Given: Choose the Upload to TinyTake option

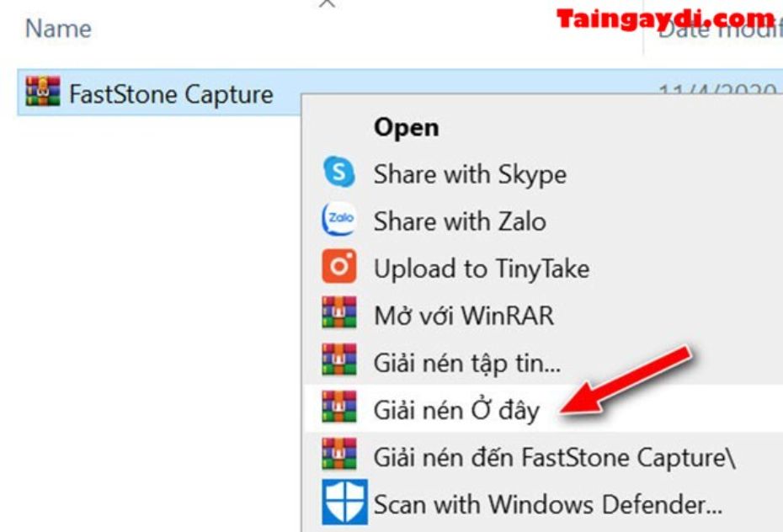Looking at the screenshot, I should [x=482, y=269].
